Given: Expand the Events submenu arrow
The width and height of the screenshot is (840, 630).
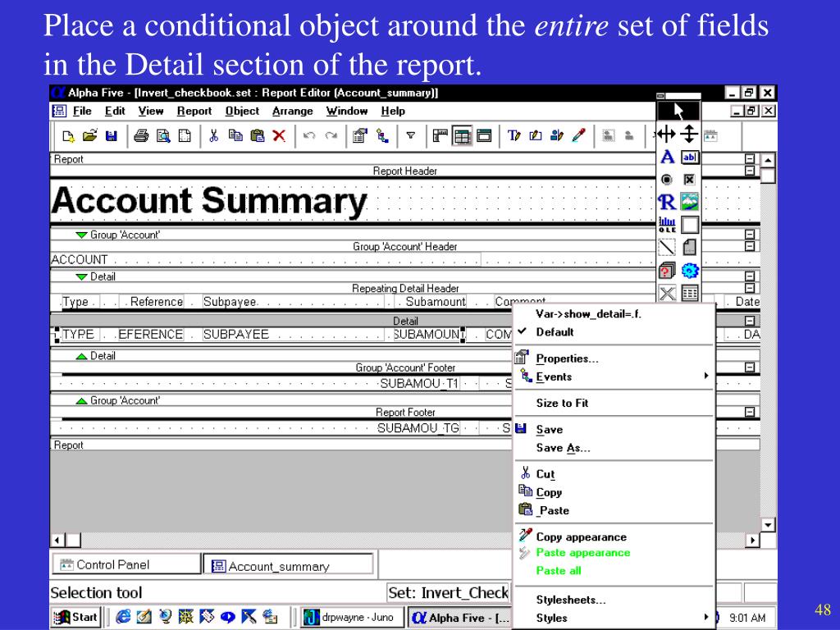Looking at the screenshot, I should click(x=706, y=376).
